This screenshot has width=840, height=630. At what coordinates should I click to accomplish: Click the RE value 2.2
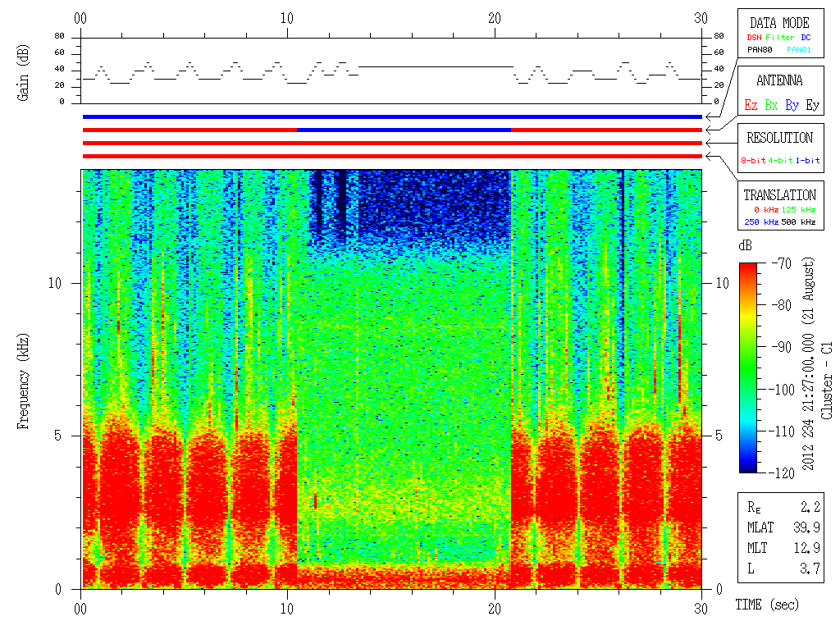(810, 507)
